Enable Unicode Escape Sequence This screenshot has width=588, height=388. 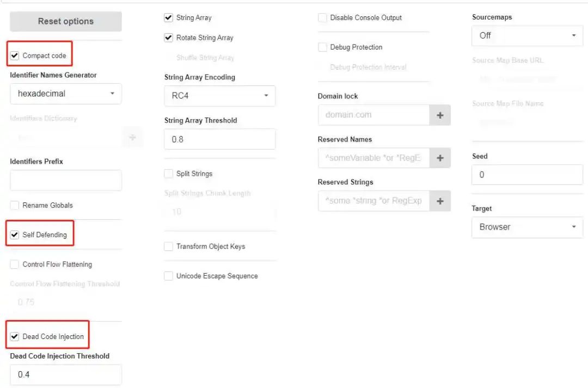169,276
